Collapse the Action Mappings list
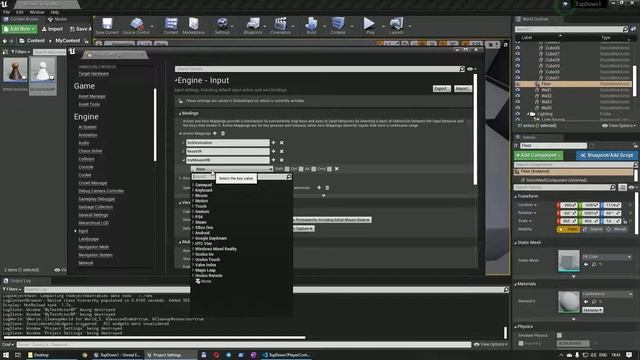The height and width of the screenshot is (360, 640). [180, 133]
